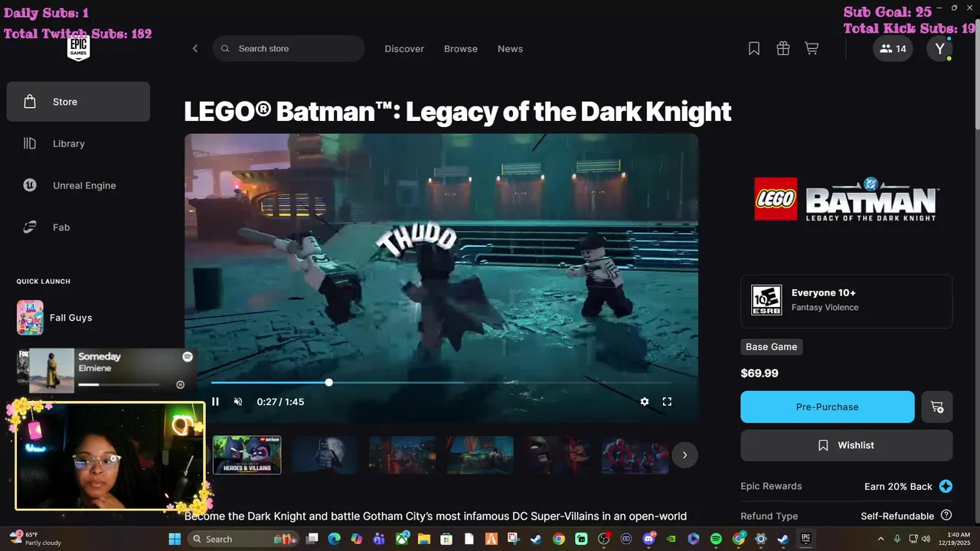Open the video settings gear

[645, 402]
